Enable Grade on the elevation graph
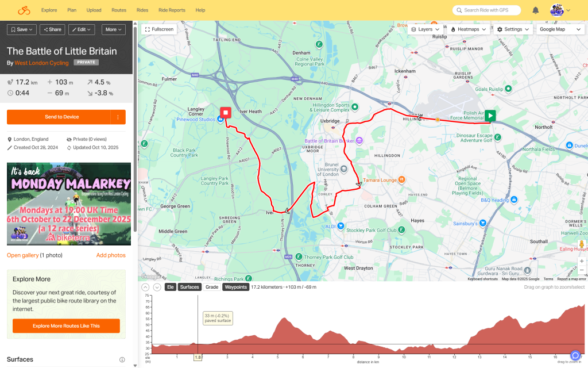The height and width of the screenshot is (368, 588). click(x=212, y=287)
